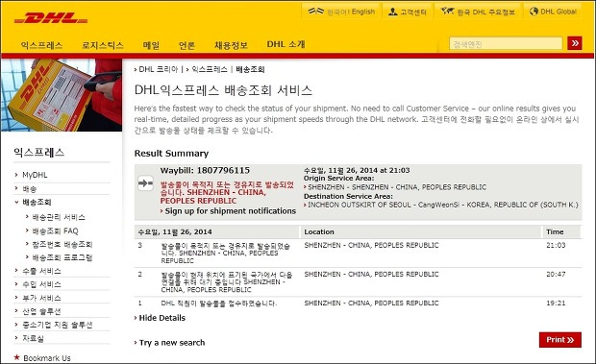Click the flags language icon

316,12
